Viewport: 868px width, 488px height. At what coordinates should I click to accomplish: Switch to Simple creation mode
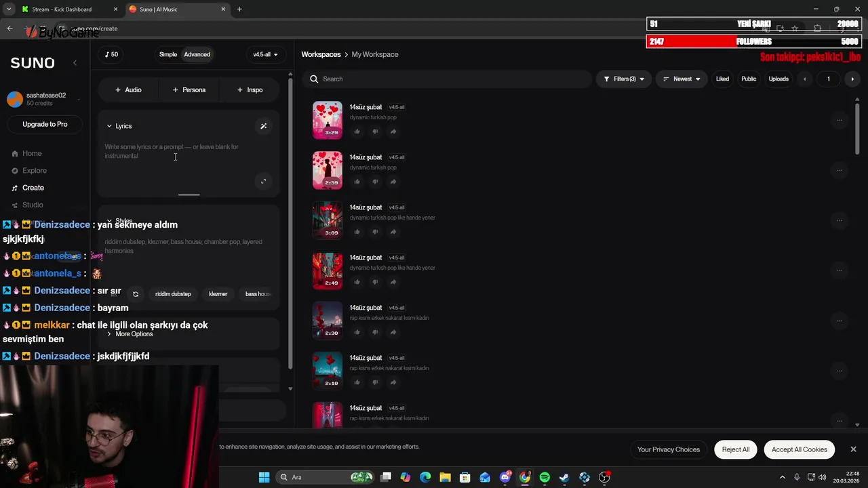pos(168,54)
